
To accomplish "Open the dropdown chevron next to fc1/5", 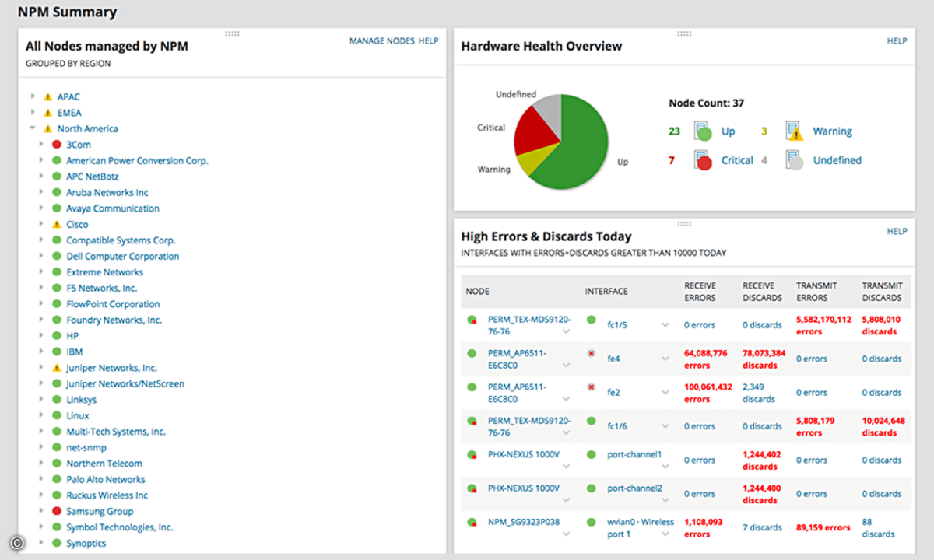I will [x=665, y=325].
